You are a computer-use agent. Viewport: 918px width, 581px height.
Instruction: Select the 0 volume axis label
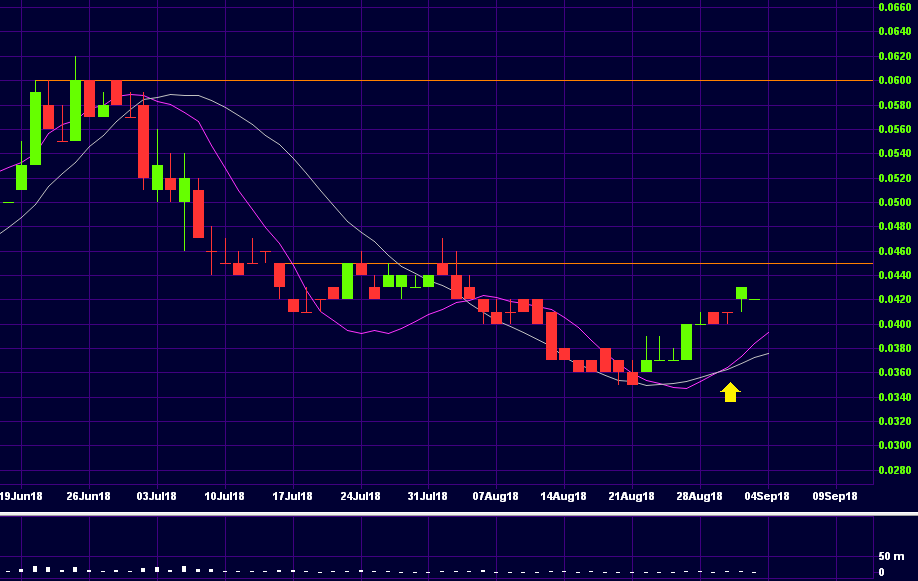[882, 572]
